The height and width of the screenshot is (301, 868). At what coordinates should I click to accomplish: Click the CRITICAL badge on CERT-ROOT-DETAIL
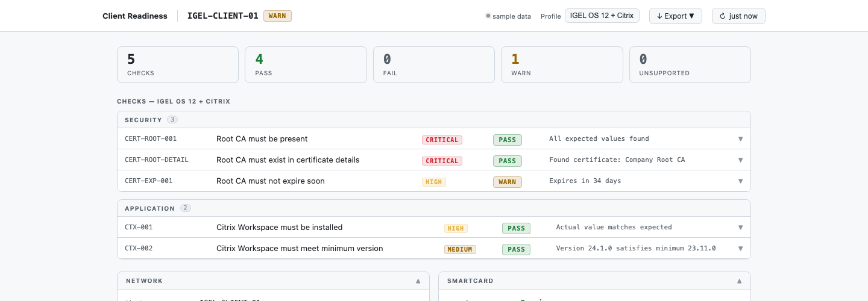pos(442,161)
